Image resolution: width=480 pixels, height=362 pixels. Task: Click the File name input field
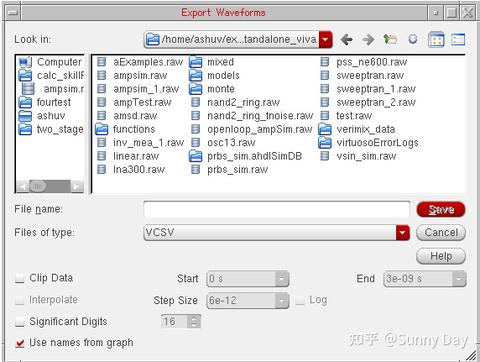pos(277,210)
